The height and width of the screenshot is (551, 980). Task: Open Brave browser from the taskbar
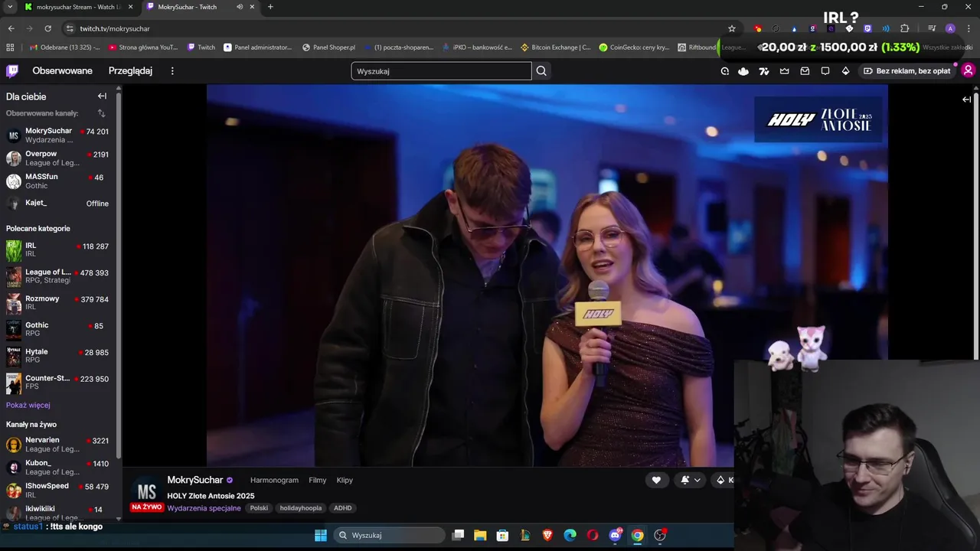547,535
